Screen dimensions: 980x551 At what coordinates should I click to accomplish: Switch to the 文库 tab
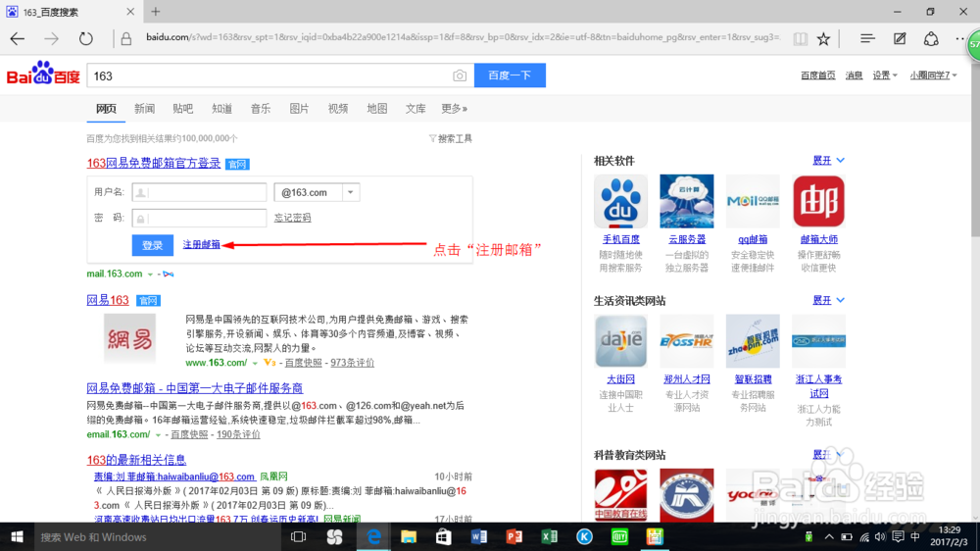(416, 109)
